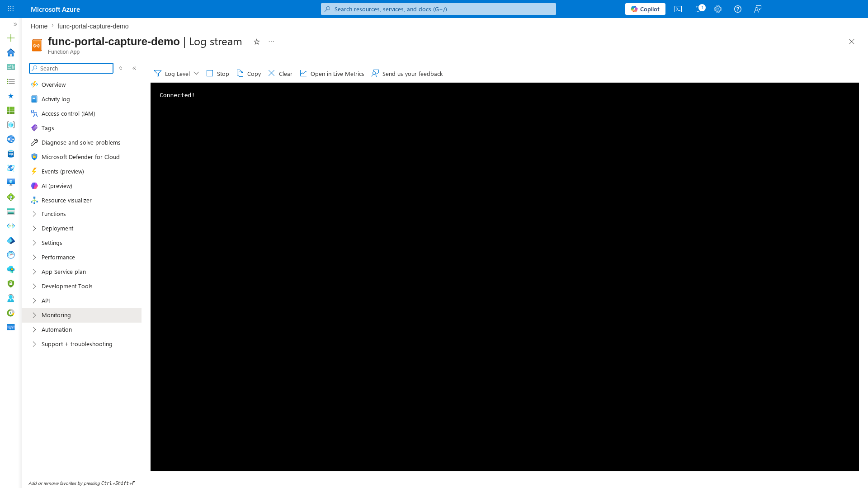This screenshot has height=488, width=868.
Task: Expand the Automation group
Action: [x=81, y=330]
